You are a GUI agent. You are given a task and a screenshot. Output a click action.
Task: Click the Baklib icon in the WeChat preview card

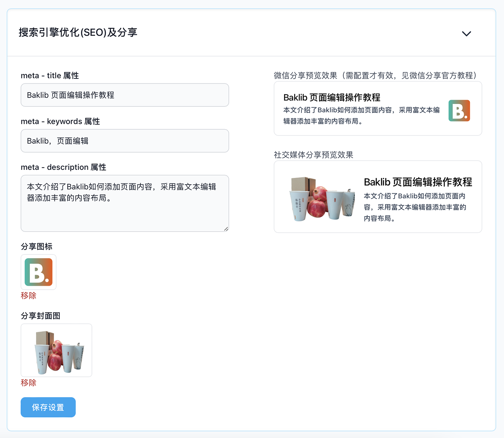(x=459, y=110)
